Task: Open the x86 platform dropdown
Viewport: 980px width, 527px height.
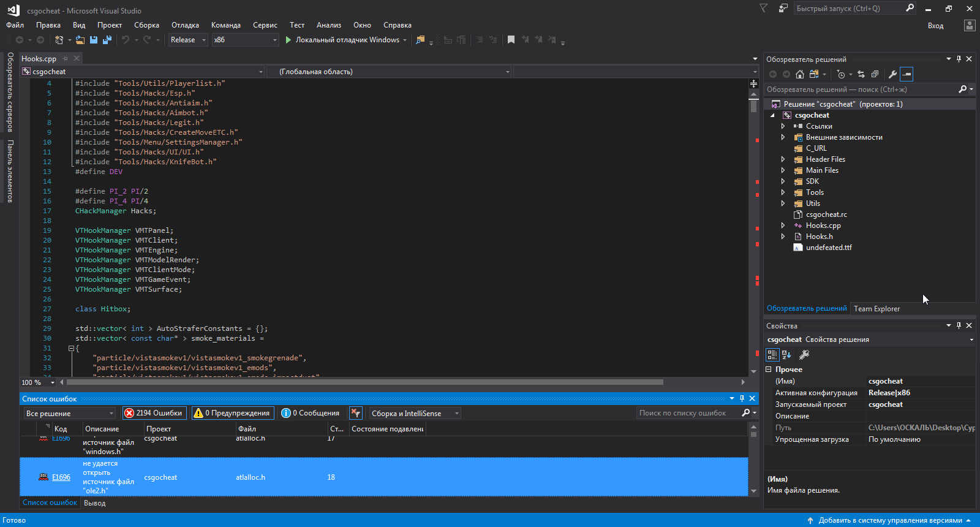Action: [x=245, y=40]
